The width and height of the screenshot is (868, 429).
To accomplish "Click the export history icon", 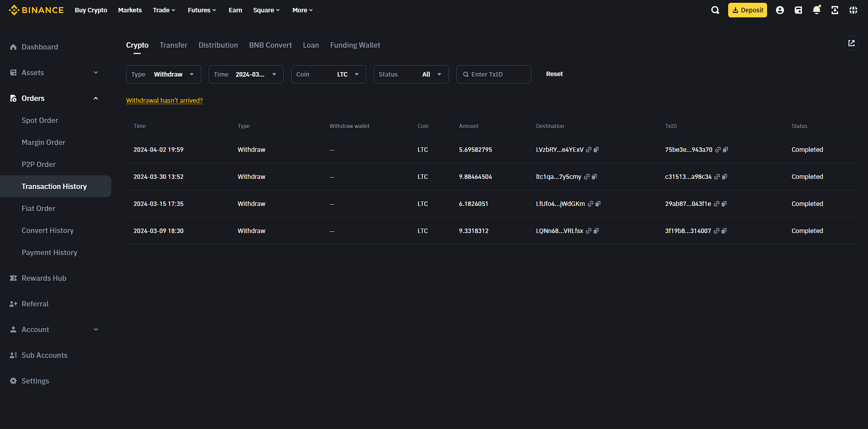I will pos(851,43).
